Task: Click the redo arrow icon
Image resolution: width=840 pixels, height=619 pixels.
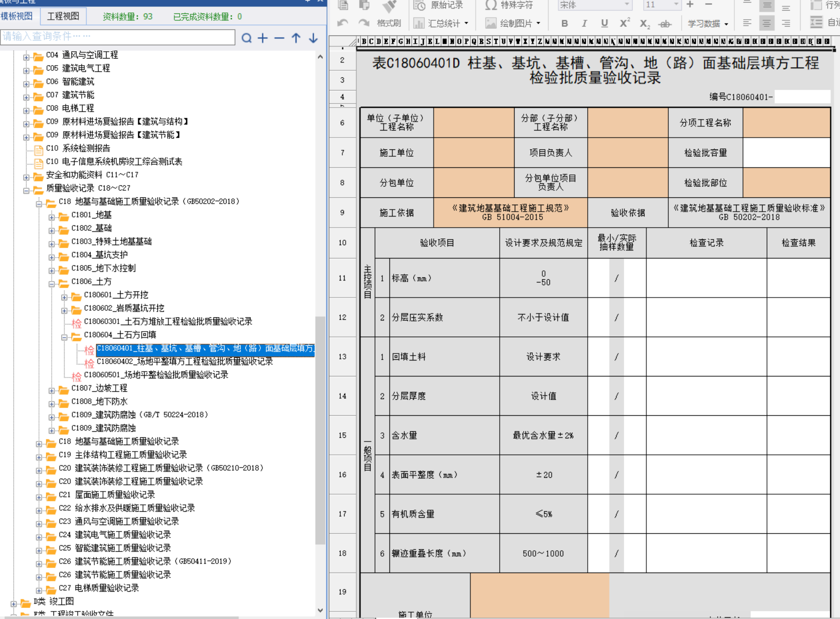Action: tap(364, 23)
